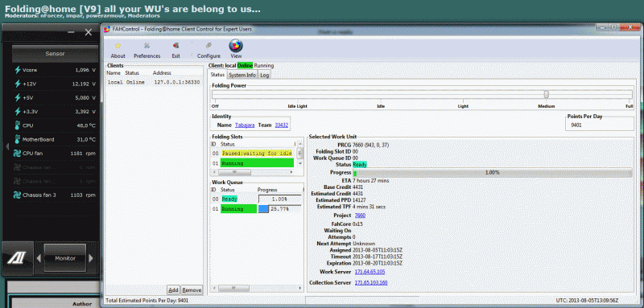Click the UTC timestamp in status bar
This screenshot has height=308, width=644.
pos(588,300)
